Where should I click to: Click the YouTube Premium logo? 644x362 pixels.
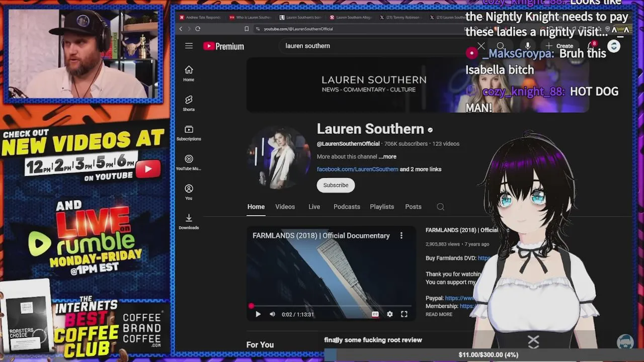tap(223, 46)
